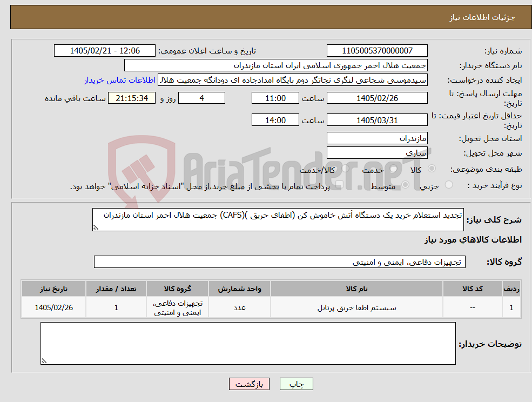Click the general description text area
532x402 pixels.
click(278, 220)
